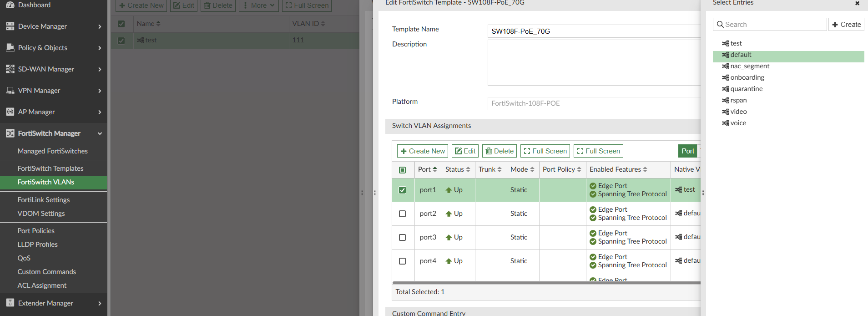Expand the SD-WAN Manager menu chevron
The height and width of the screenshot is (316, 868).
pyautogui.click(x=100, y=69)
